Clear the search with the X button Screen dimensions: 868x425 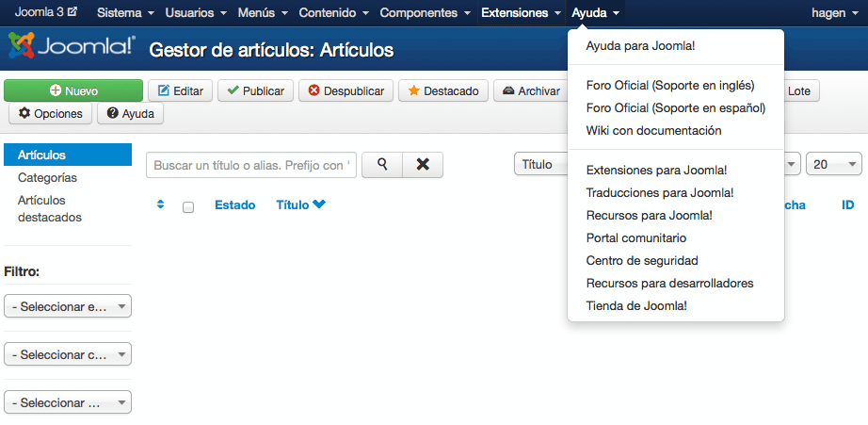pos(423,165)
